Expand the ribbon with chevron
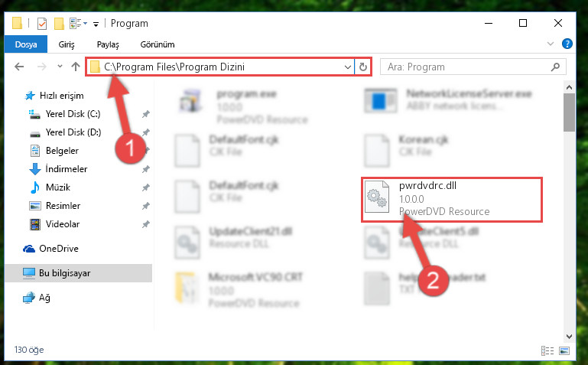This screenshot has height=365, width=588. (550, 44)
